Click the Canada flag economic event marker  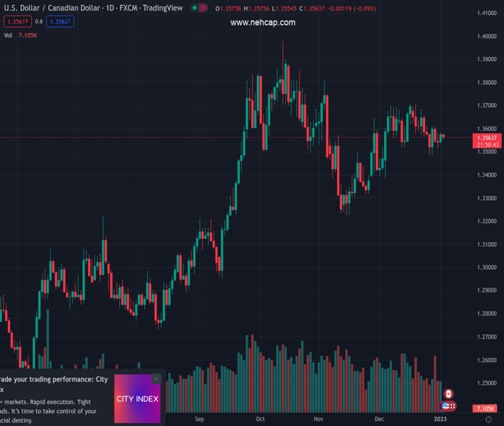(x=448, y=394)
